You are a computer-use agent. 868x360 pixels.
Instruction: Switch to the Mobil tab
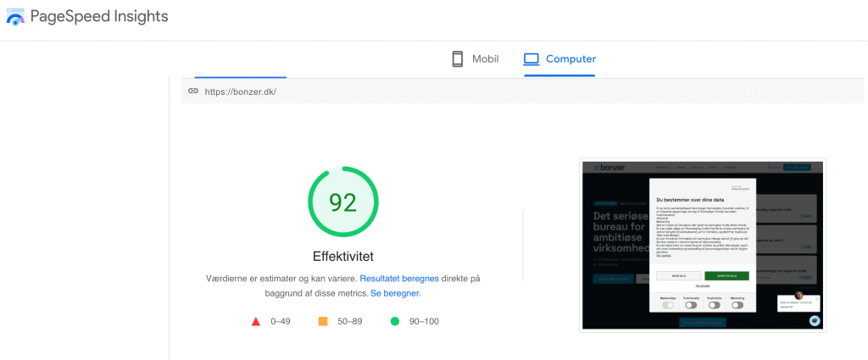476,59
